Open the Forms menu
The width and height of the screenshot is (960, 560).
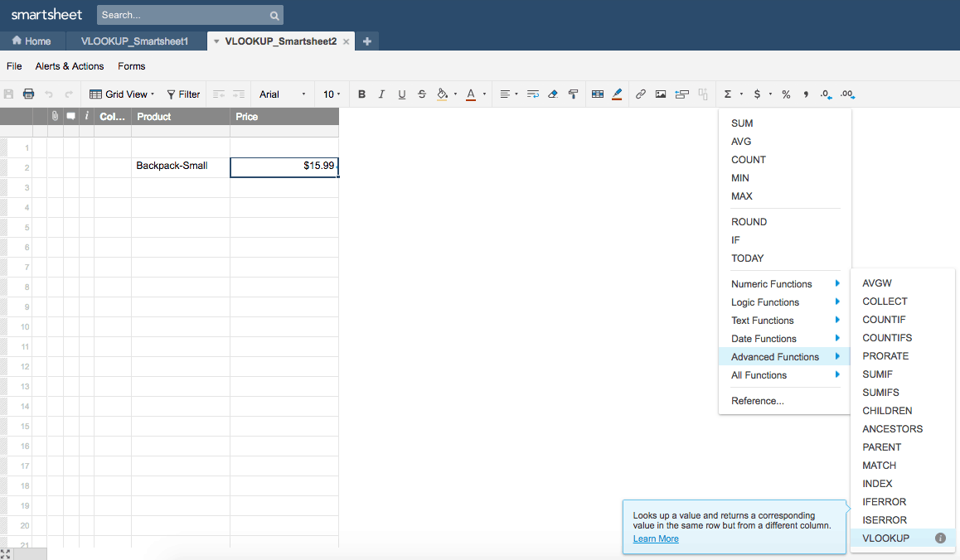132,66
